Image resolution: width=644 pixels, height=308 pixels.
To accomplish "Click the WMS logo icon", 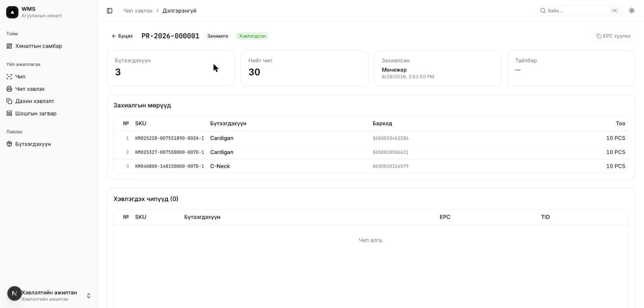I will coord(12,12).
